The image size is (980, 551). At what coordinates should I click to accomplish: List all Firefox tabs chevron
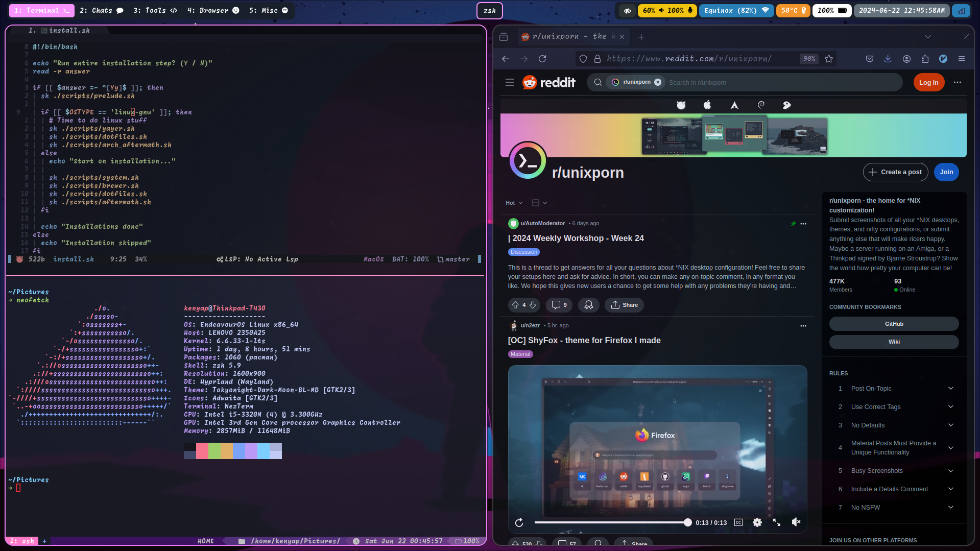pos(928,37)
